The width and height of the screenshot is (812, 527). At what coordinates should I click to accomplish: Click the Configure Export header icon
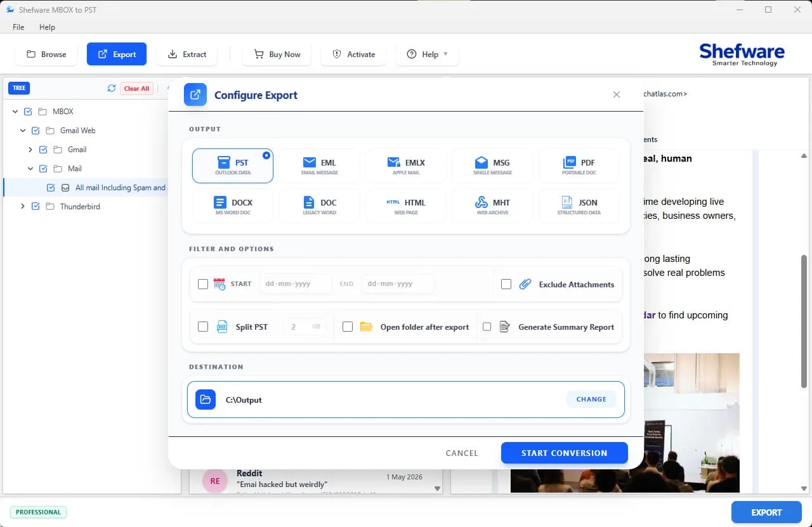(195, 95)
